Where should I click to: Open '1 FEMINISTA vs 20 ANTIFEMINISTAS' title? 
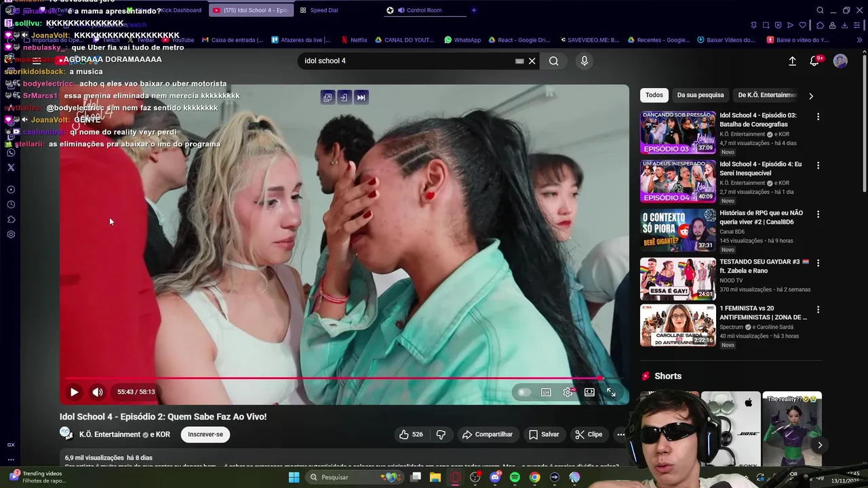pos(763,313)
